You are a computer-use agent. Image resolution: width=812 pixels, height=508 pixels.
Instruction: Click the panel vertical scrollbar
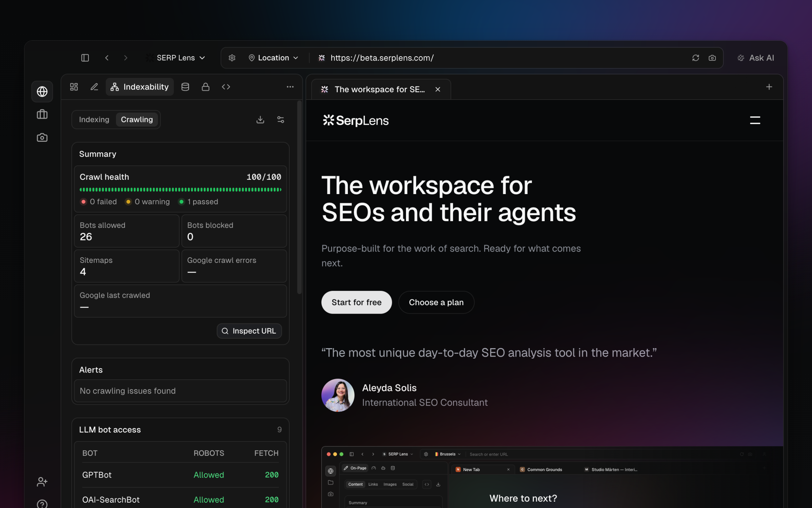(299, 197)
